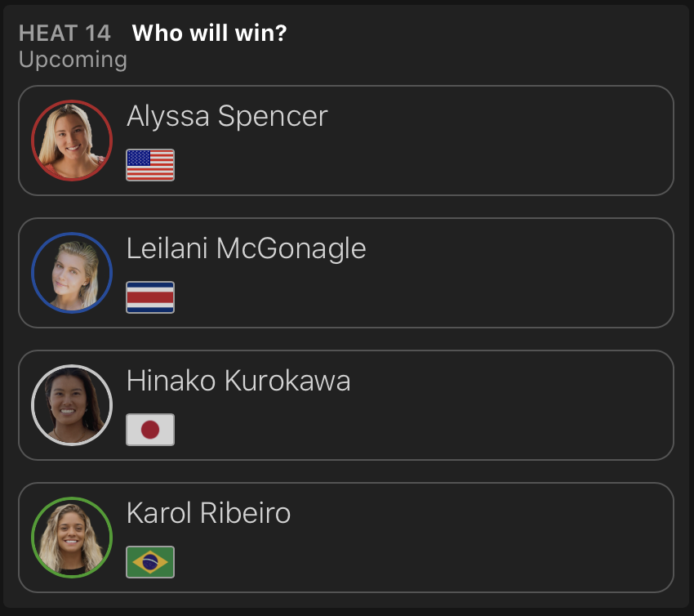Viewport: 694px width, 616px height.
Task: Open the Leilani McGonagle name link
Action: [x=246, y=249]
